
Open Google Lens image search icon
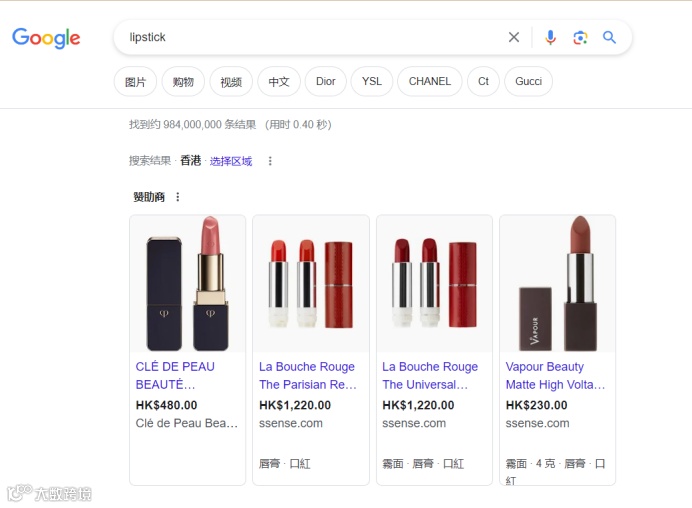tap(580, 38)
